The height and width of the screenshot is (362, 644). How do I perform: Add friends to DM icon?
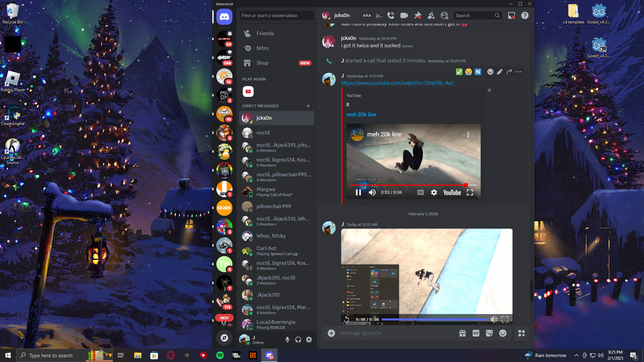pos(431,15)
